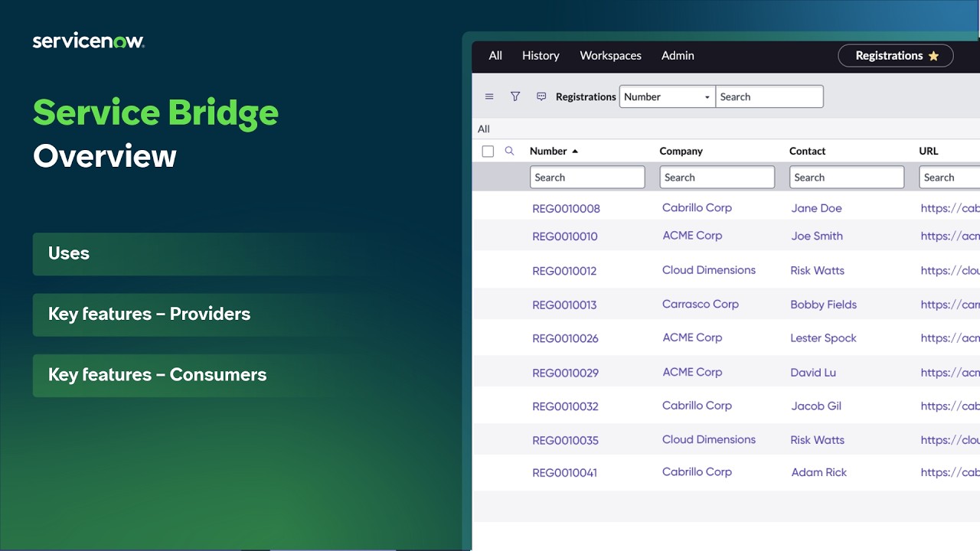
Task: Click the Contact column header
Action: 807,152
